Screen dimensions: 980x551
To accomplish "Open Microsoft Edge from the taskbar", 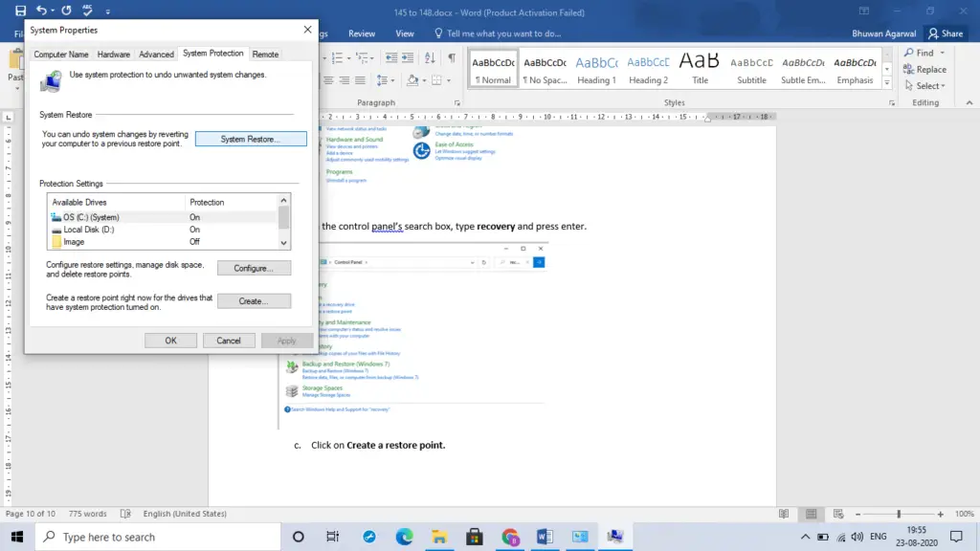I will pyautogui.click(x=405, y=537).
